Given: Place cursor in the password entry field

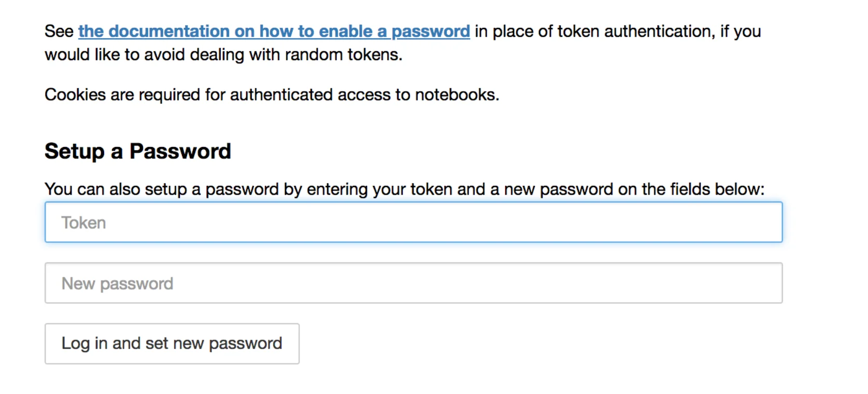Looking at the screenshot, I should tap(413, 283).
